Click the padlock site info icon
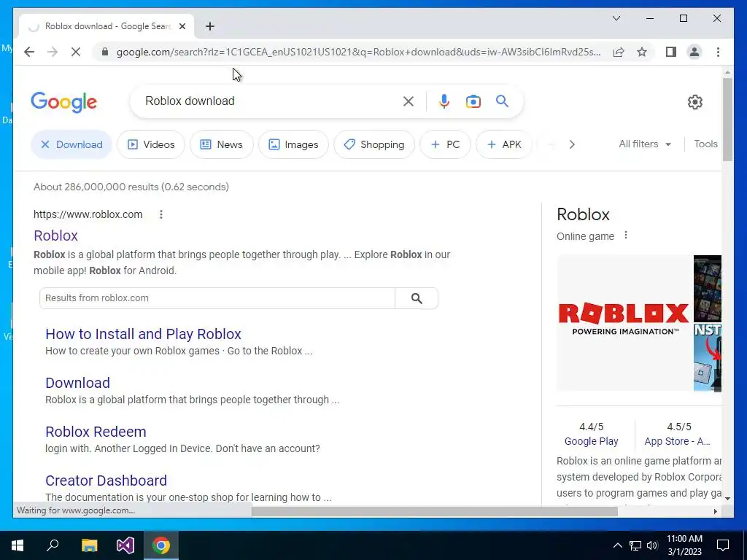This screenshot has height=560, width=747. (105, 52)
